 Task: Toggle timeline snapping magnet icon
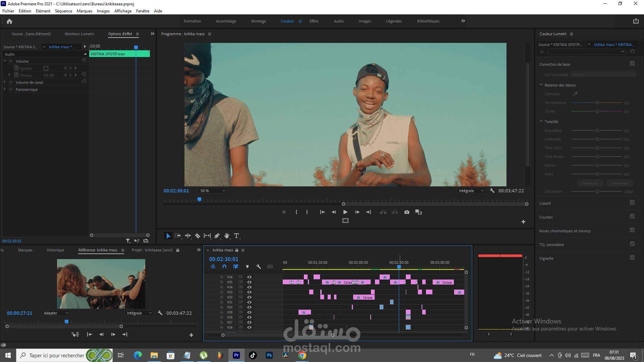coord(224,267)
